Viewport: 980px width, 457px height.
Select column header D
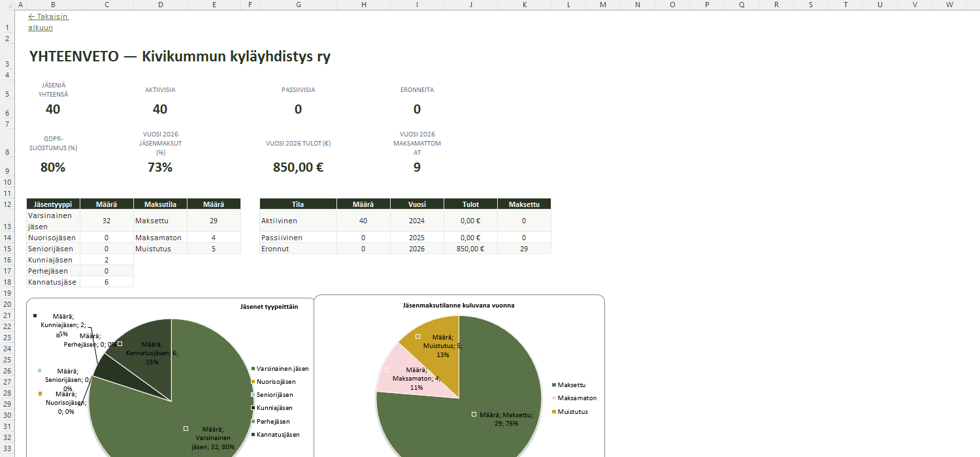click(160, 5)
